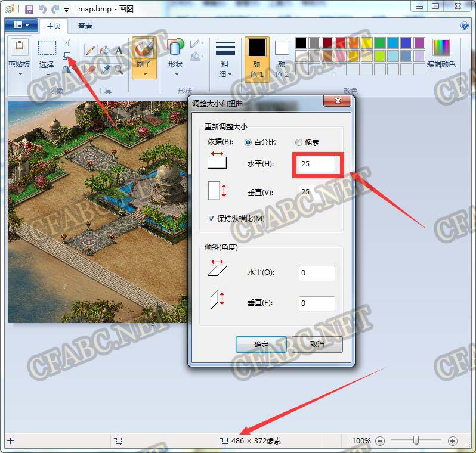This screenshot has width=476, height=453.
Task: Switch to the 主页 tab
Action: [x=54, y=26]
